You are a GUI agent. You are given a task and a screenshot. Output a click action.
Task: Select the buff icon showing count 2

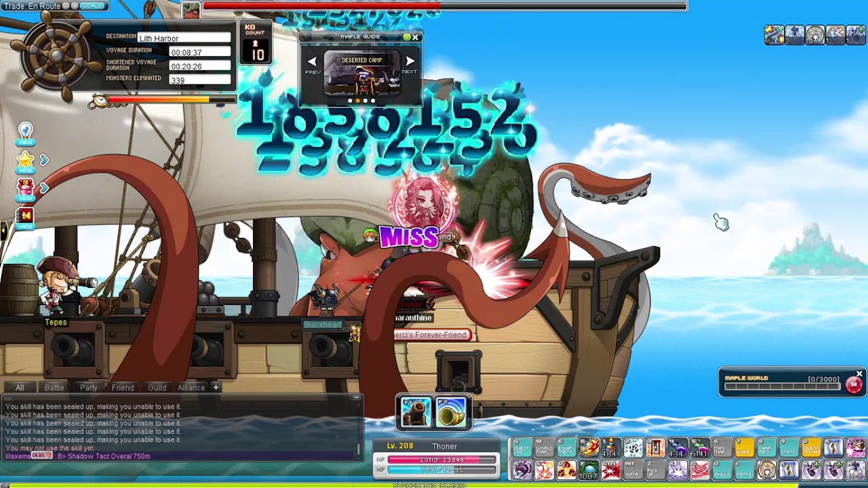[795, 35]
